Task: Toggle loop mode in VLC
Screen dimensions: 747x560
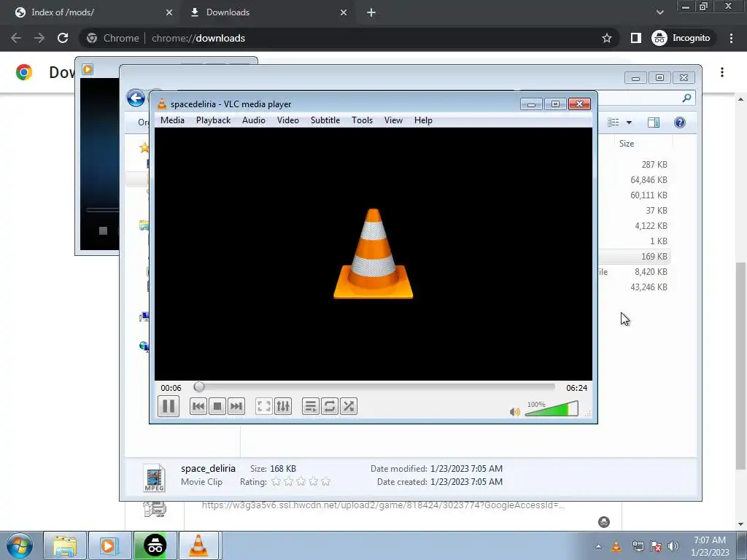Action: [x=330, y=406]
